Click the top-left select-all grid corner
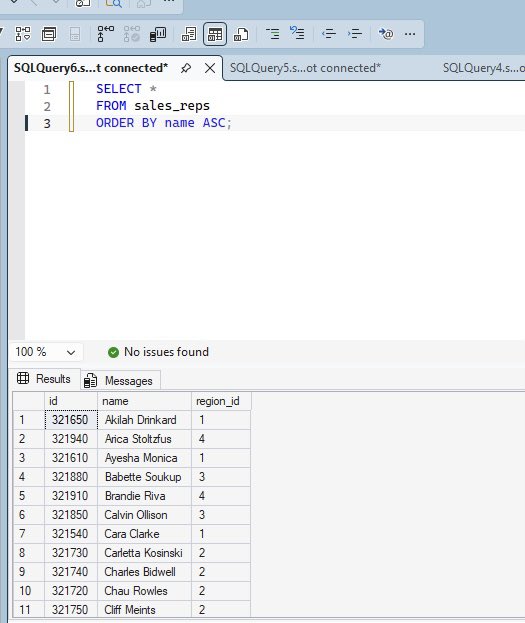525x623 pixels. pyautogui.click(x=29, y=401)
